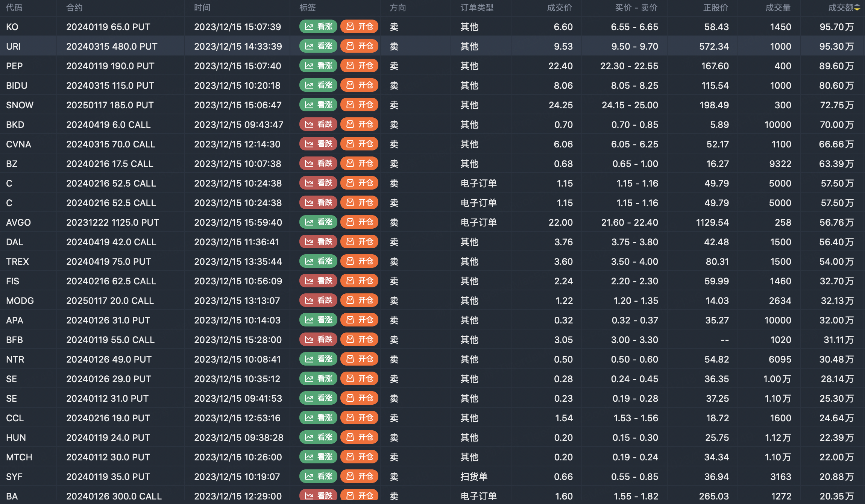Click the 看涨 tag in TREX row
The width and height of the screenshot is (865, 504).
(x=318, y=261)
